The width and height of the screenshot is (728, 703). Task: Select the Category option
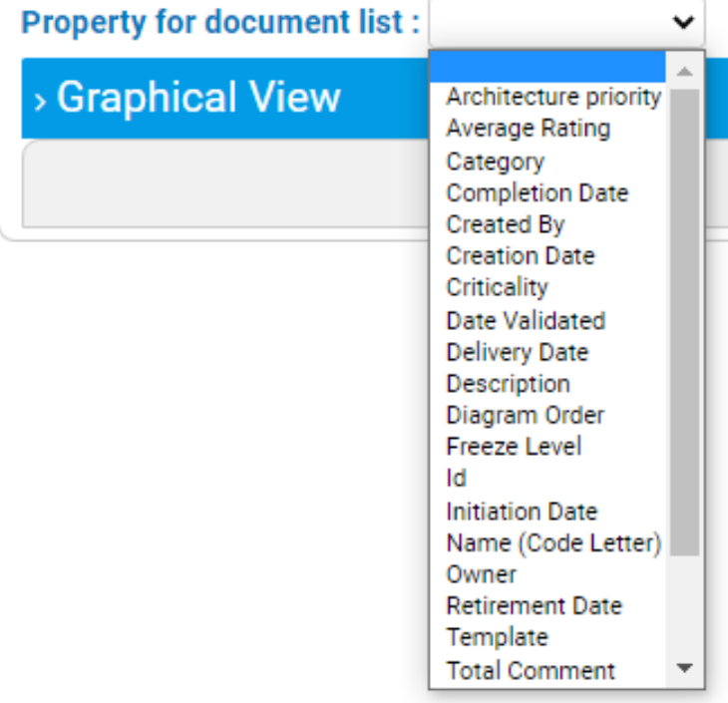point(495,161)
